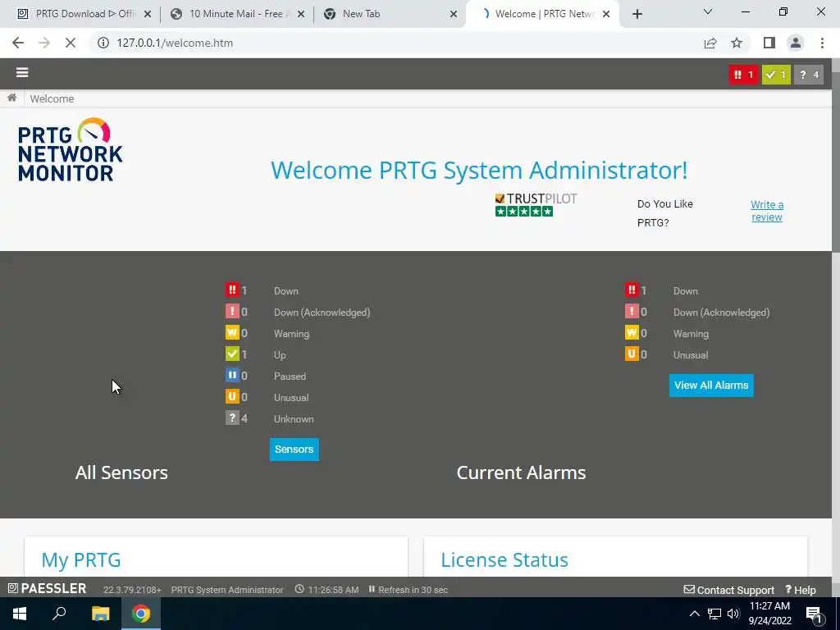Stop loading the page
Image resolution: width=840 pixels, height=630 pixels.
point(71,43)
